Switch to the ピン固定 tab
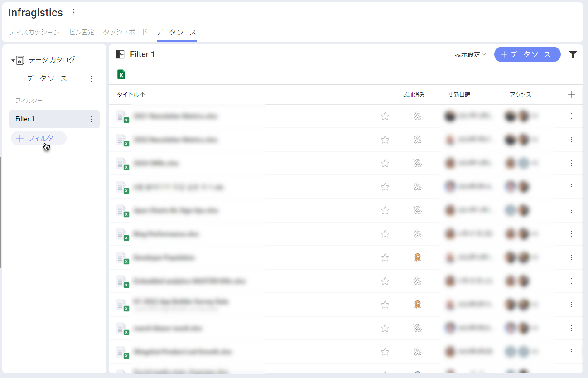Viewport: 588px width, 378px height. (x=82, y=32)
